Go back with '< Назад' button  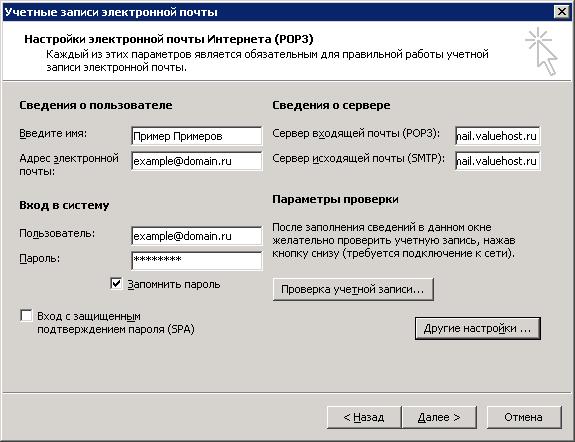tap(364, 417)
